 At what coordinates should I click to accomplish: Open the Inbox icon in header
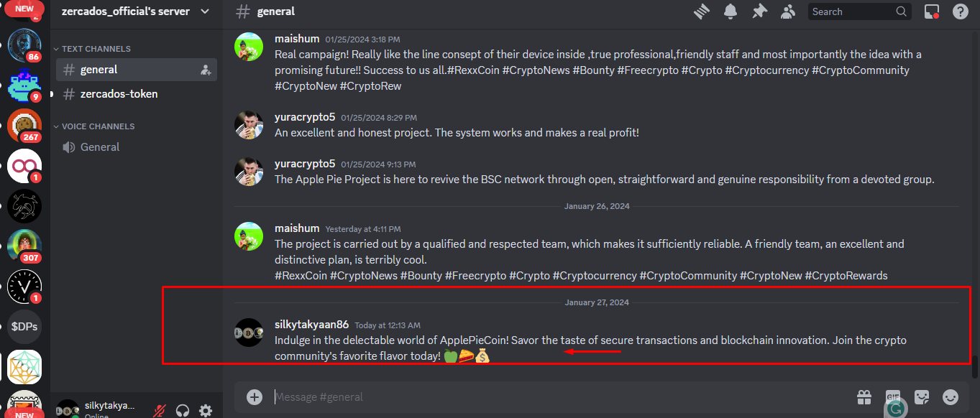[932, 11]
